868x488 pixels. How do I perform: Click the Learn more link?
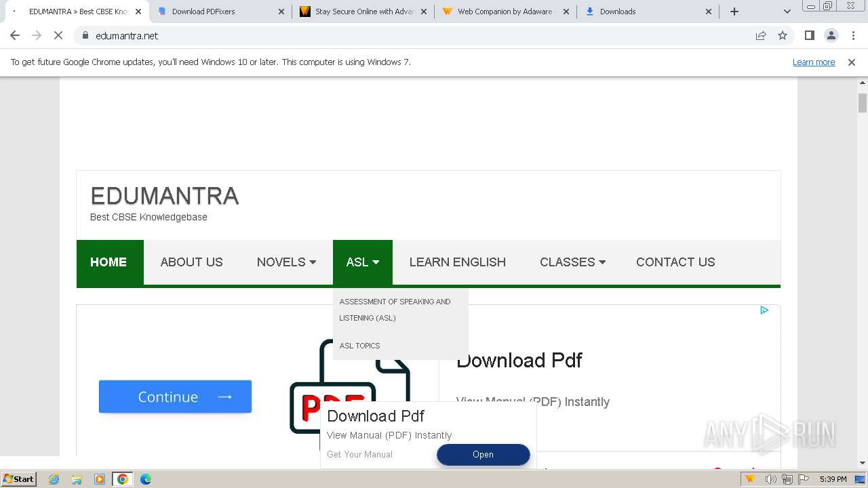tap(814, 62)
